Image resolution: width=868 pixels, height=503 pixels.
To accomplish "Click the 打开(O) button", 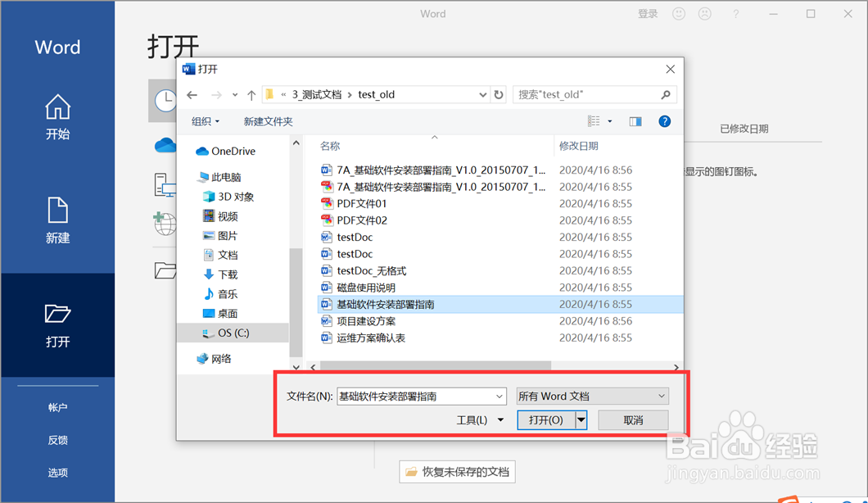I will coord(546,420).
